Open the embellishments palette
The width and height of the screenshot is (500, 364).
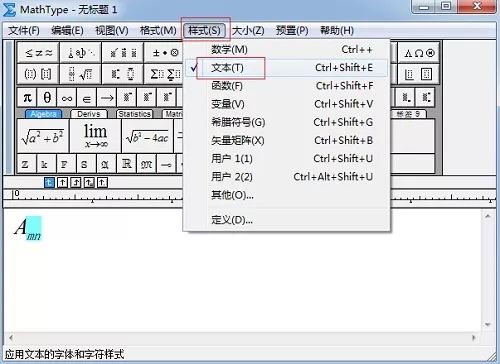click(123, 53)
